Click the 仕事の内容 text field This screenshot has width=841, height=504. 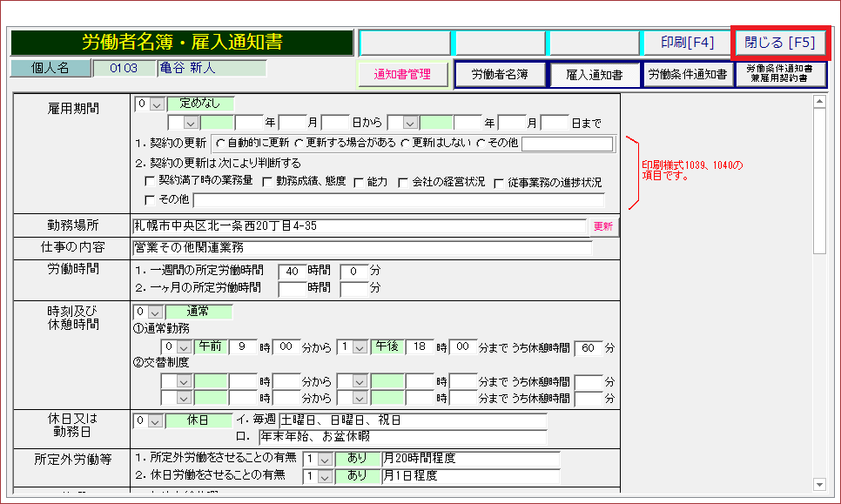[x=361, y=247]
